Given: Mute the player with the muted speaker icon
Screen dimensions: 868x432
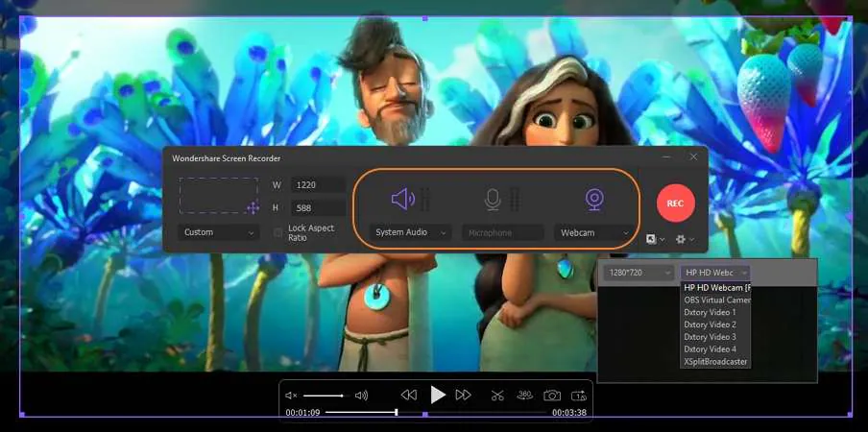Looking at the screenshot, I should (x=291, y=396).
